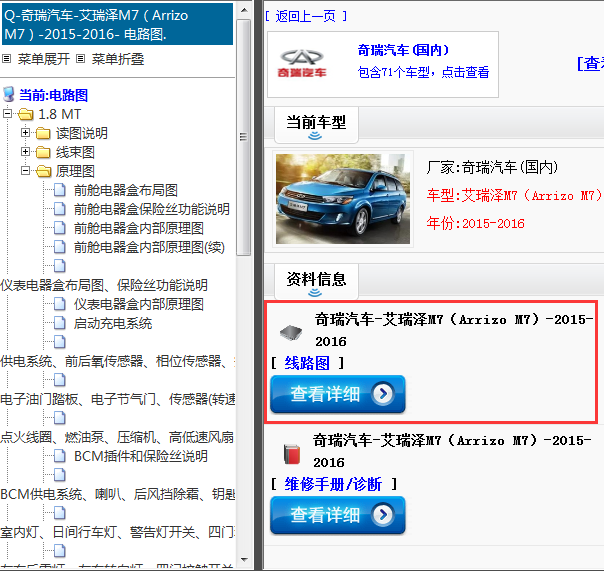Viewport: 604px width, 571px height.
Task: Click the Chery 奇瑞汽车 logo image
Action: [x=302, y=64]
